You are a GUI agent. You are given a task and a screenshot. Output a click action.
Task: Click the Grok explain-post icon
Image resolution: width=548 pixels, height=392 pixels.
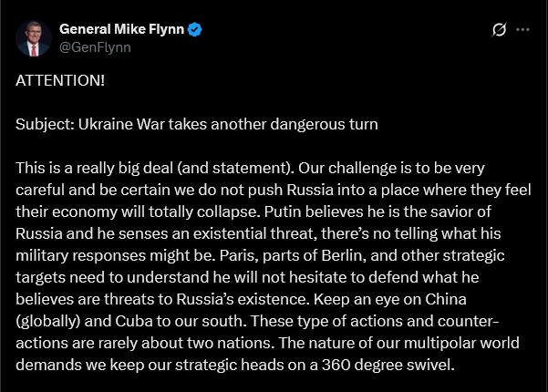pos(499,29)
